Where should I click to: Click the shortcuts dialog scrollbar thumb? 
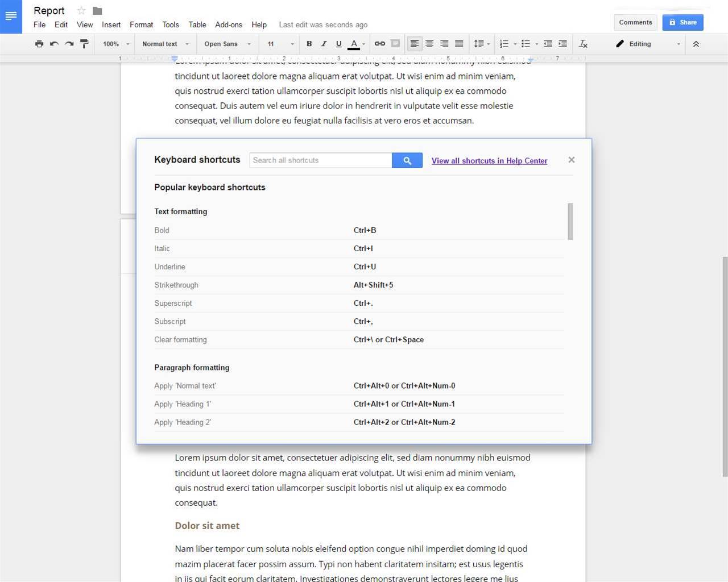[570, 221]
